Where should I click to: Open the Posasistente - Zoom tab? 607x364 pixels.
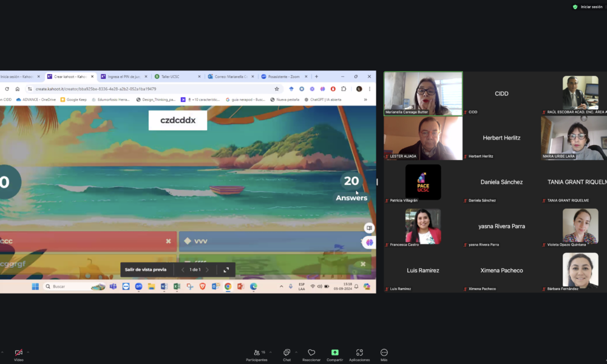click(x=284, y=76)
